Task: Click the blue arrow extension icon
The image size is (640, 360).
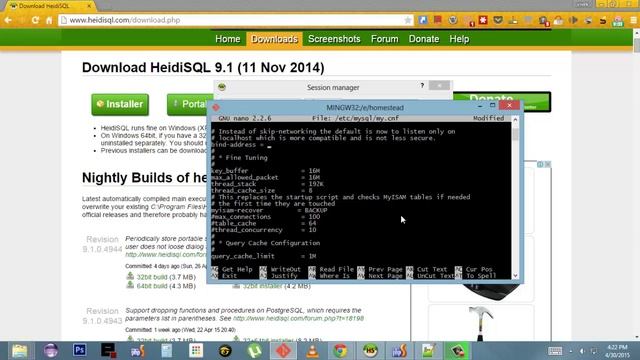Action: 423,20
